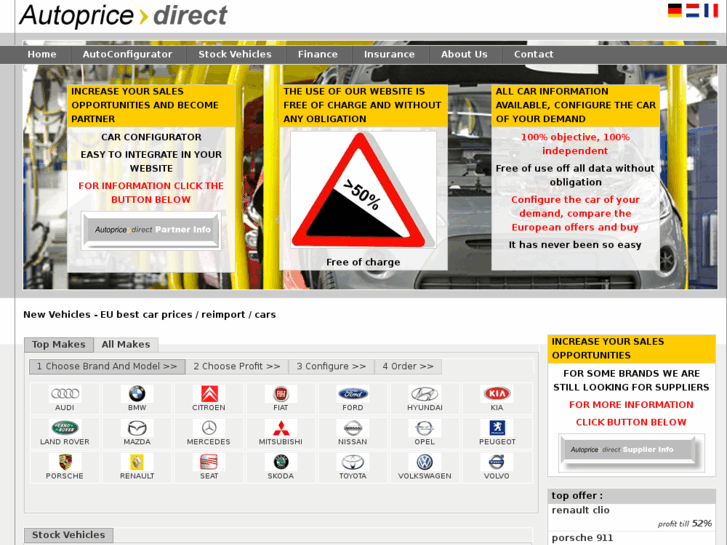
Task: Open the renault clio top offer
Action: (x=580, y=510)
